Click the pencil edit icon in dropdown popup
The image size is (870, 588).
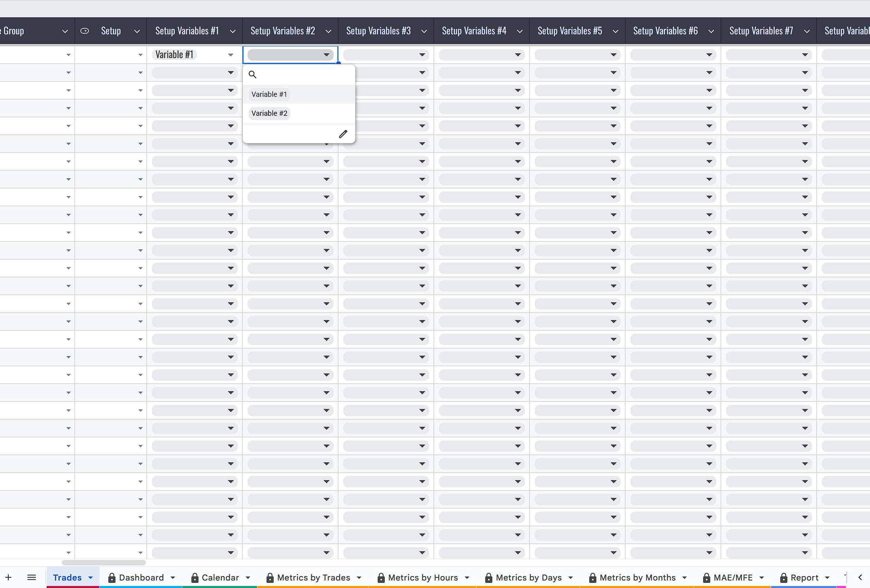[x=343, y=134]
